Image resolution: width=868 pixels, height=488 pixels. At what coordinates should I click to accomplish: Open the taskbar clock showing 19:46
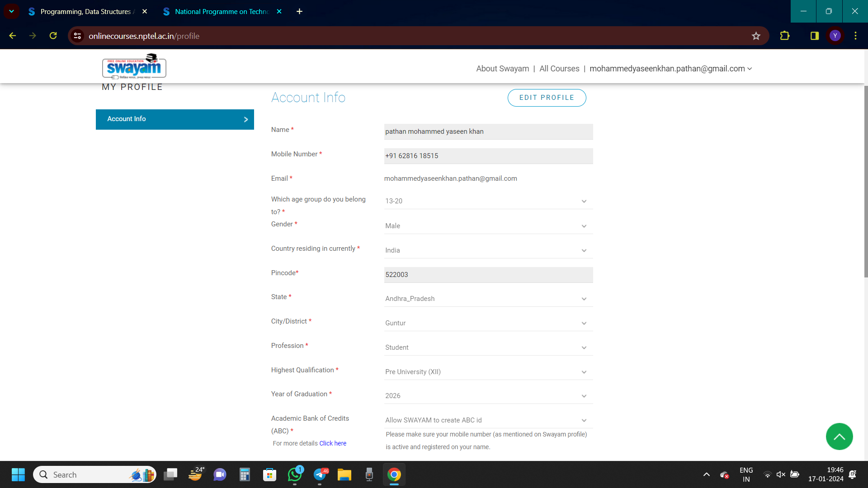click(x=826, y=474)
